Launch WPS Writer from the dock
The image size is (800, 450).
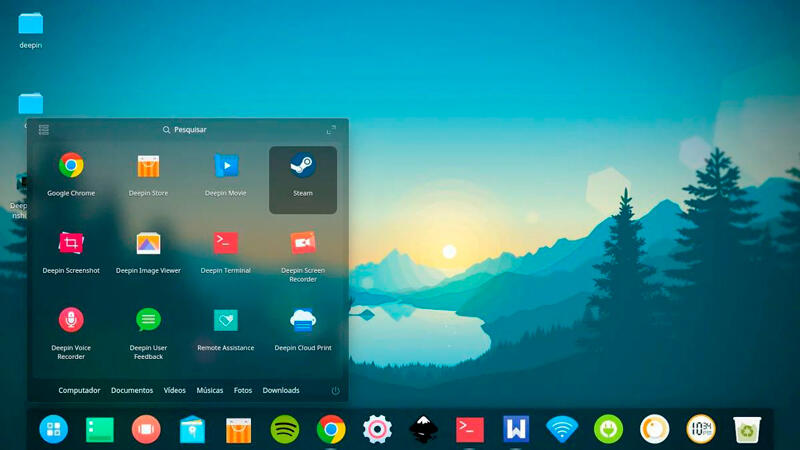(516, 429)
